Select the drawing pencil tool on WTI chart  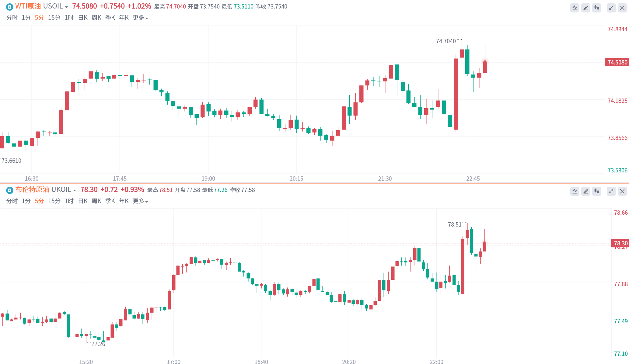click(585, 8)
